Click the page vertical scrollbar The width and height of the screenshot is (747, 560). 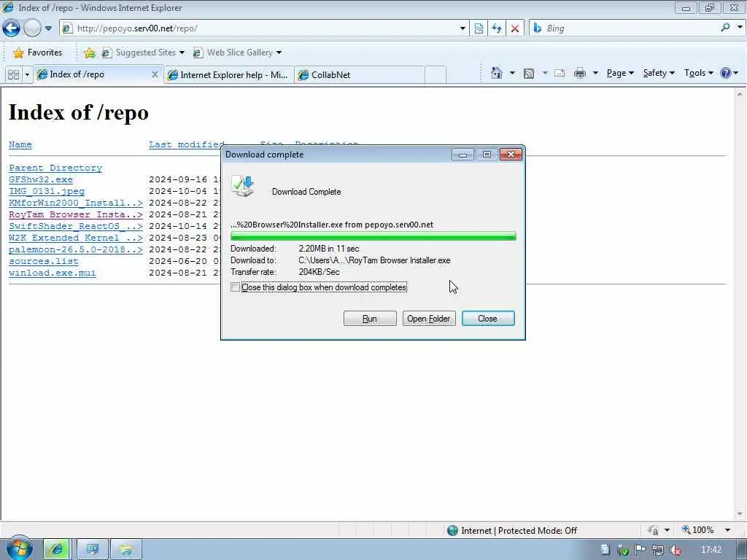pyautogui.click(x=740, y=304)
